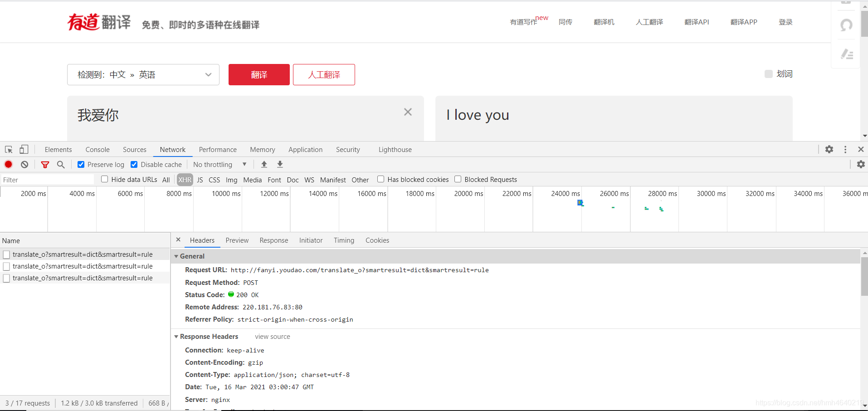The width and height of the screenshot is (868, 411).
Task: Filter requests by All types
Action: click(x=166, y=180)
